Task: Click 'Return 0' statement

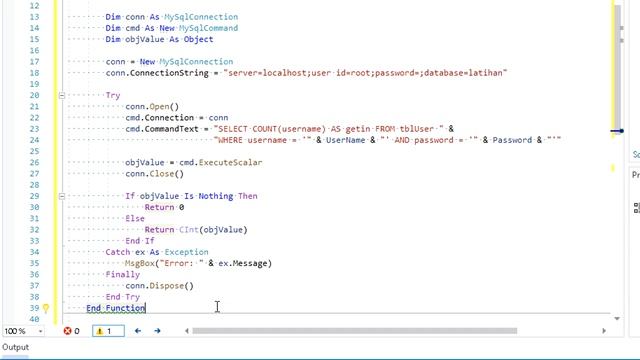Action: click(x=164, y=207)
